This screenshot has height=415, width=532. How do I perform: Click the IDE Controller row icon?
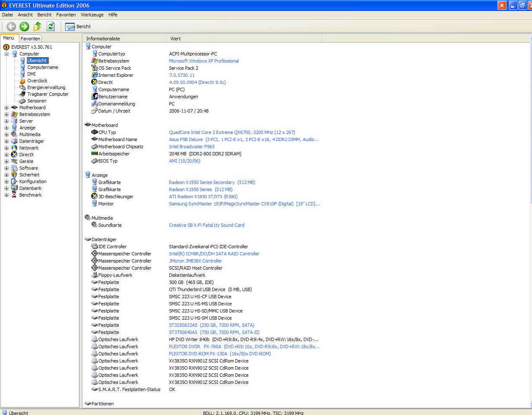click(95, 247)
